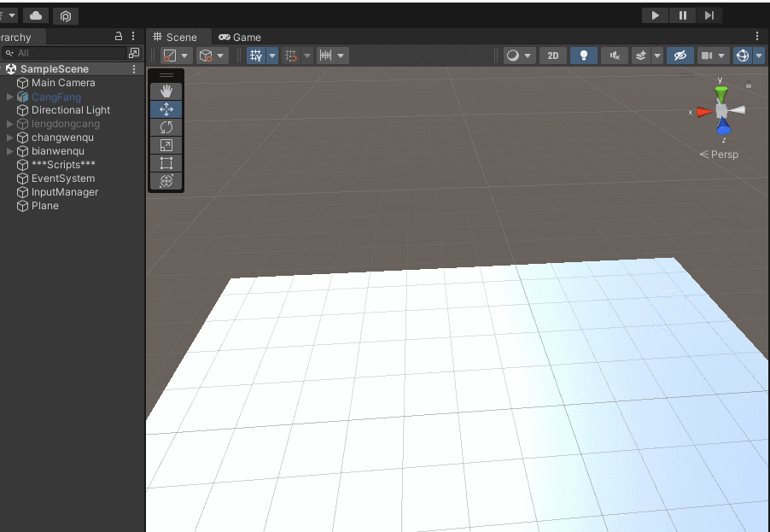Click the draw mode shading sphere icon
This screenshot has width=770, height=532.
513,56
